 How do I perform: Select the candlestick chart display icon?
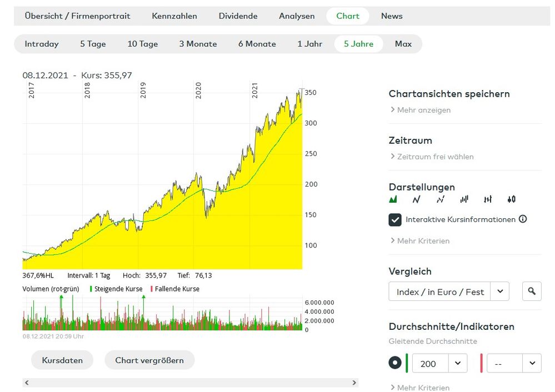[512, 199]
